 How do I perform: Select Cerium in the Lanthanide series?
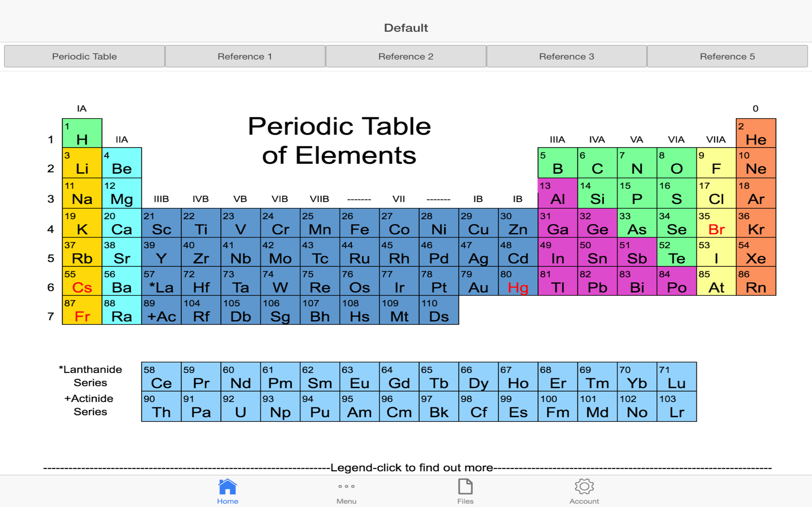tap(161, 380)
